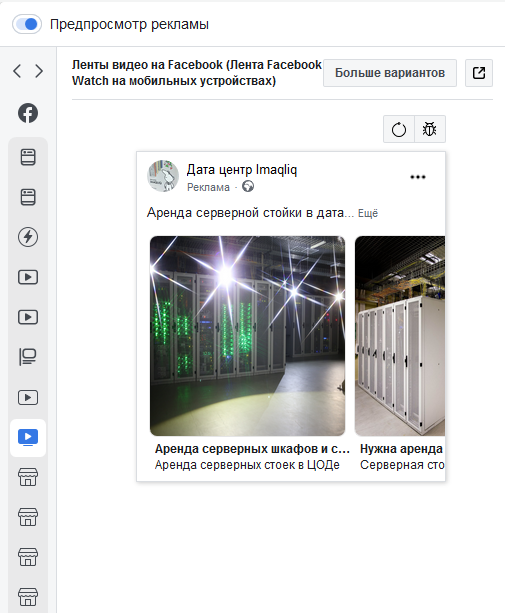Expand ad text with Ещё link
The image size is (505, 613).
pos(368,213)
